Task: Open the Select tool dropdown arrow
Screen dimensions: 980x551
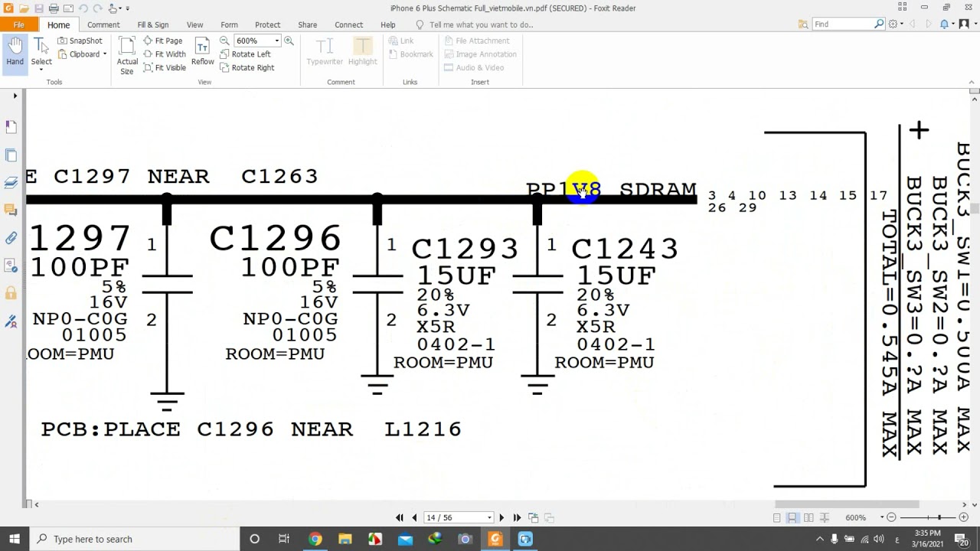Action: click(x=41, y=70)
